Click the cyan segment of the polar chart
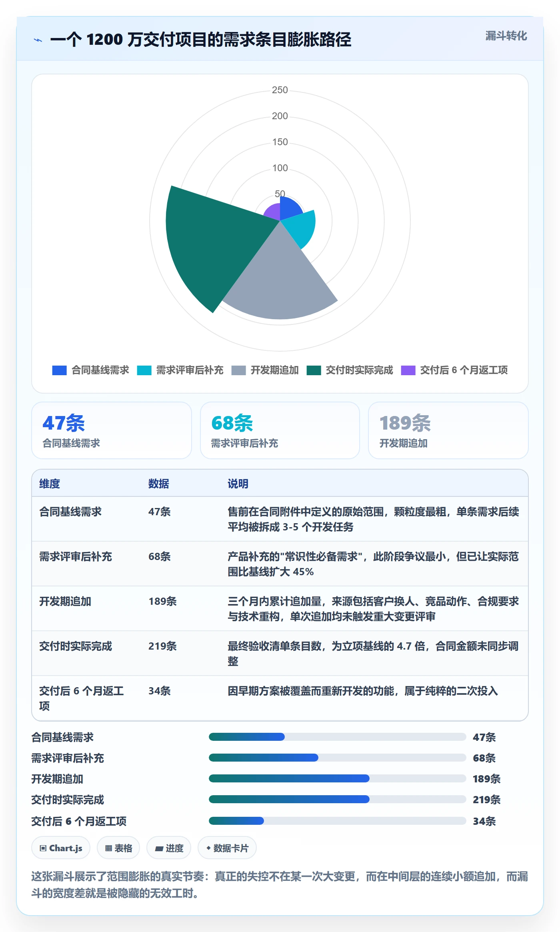 300,228
